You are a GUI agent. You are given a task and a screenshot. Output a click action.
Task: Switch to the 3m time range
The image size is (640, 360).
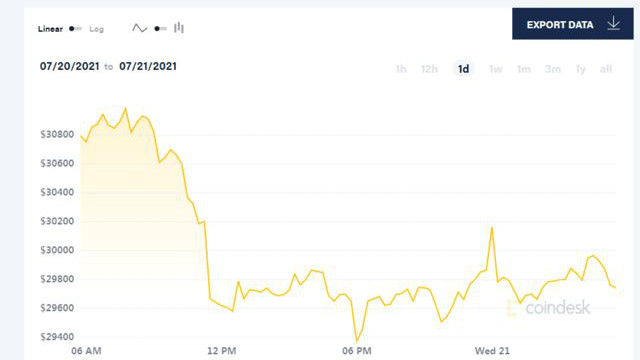click(553, 69)
